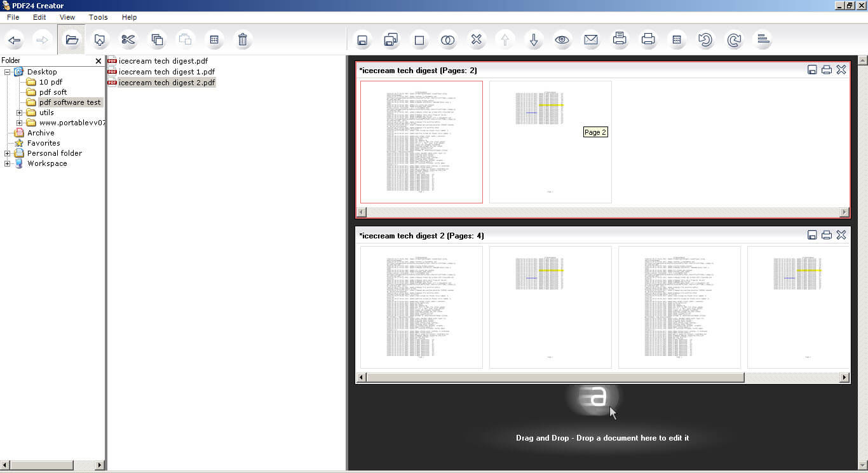Merge documents with the two-circles icon

[x=448, y=40]
